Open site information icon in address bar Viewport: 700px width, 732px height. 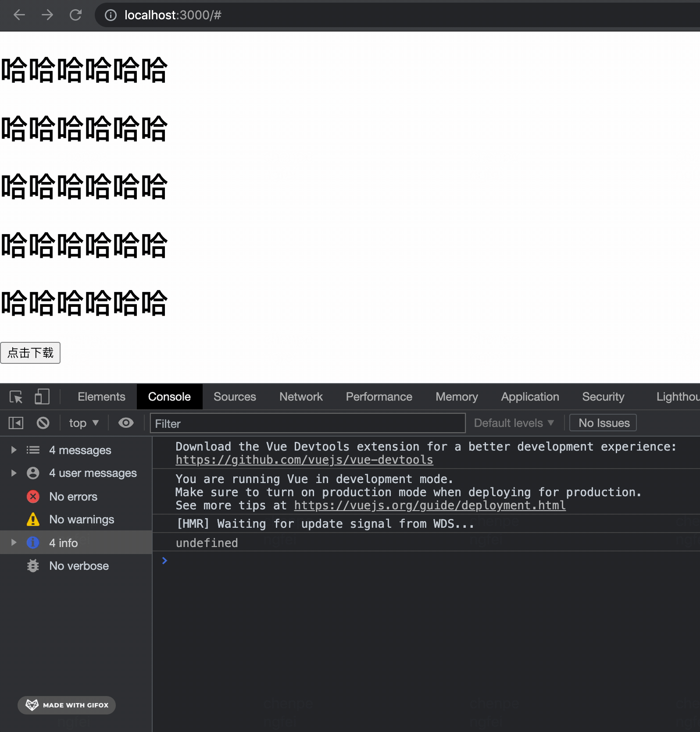(x=111, y=15)
